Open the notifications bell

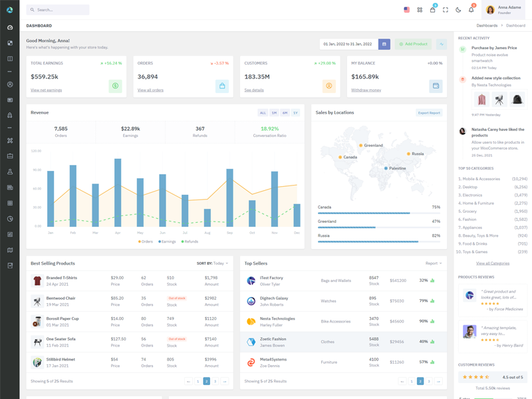471,10
